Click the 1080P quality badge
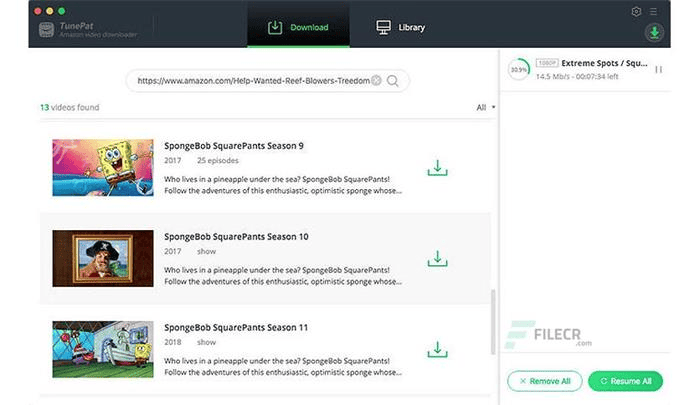 click(546, 63)
